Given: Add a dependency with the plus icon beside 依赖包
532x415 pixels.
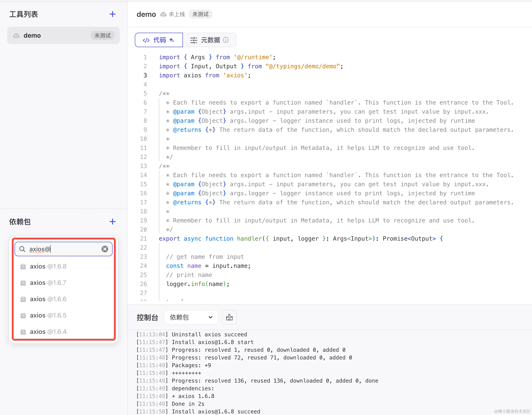Looking at the screenshot, I should [x=112, y=222].
